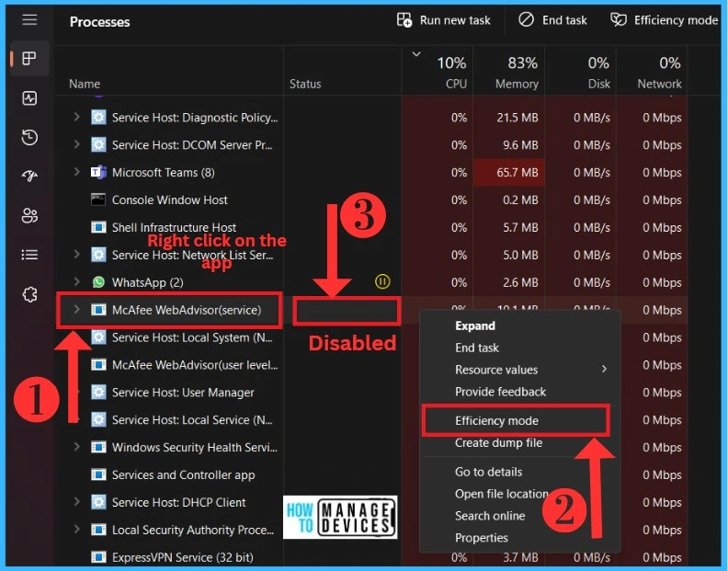Open the hamburger navigation menu
728x571 pixels.
[29, 19]
